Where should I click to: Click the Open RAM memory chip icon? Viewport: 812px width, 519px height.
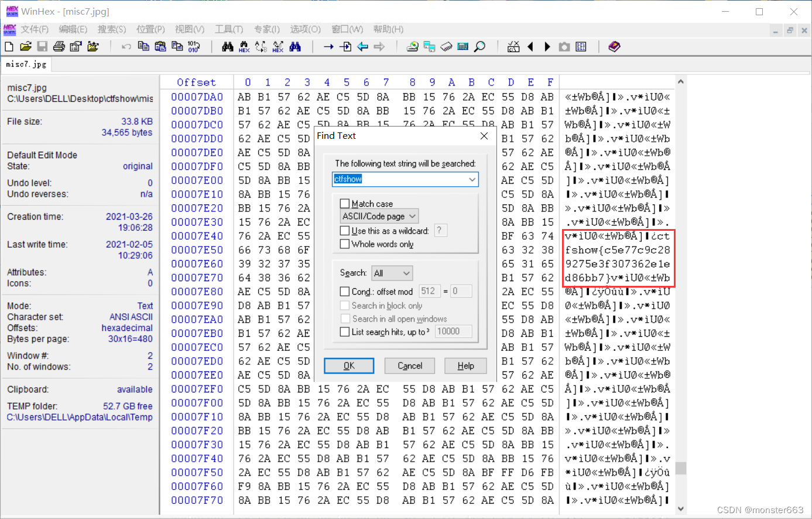pos(446,46)
